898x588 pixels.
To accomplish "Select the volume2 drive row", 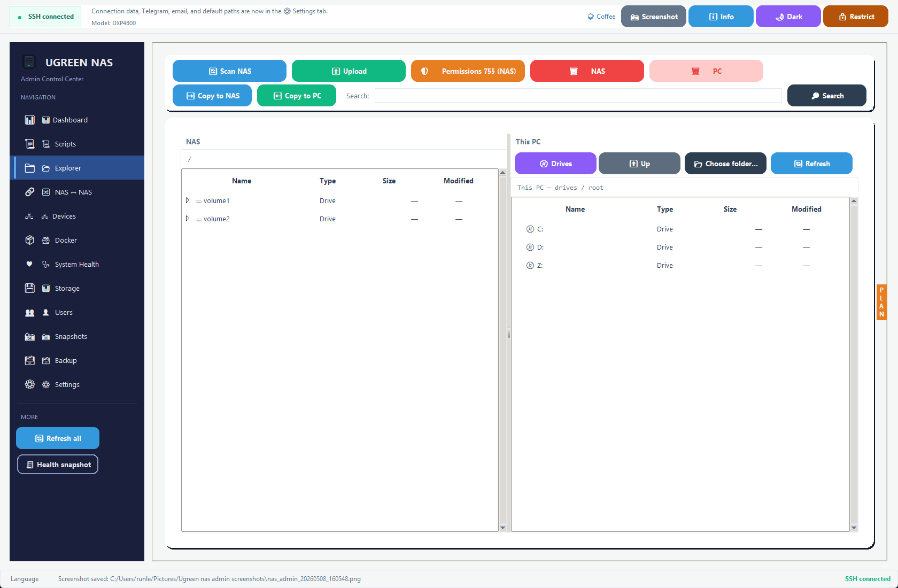I will click(x=340, y=219).
